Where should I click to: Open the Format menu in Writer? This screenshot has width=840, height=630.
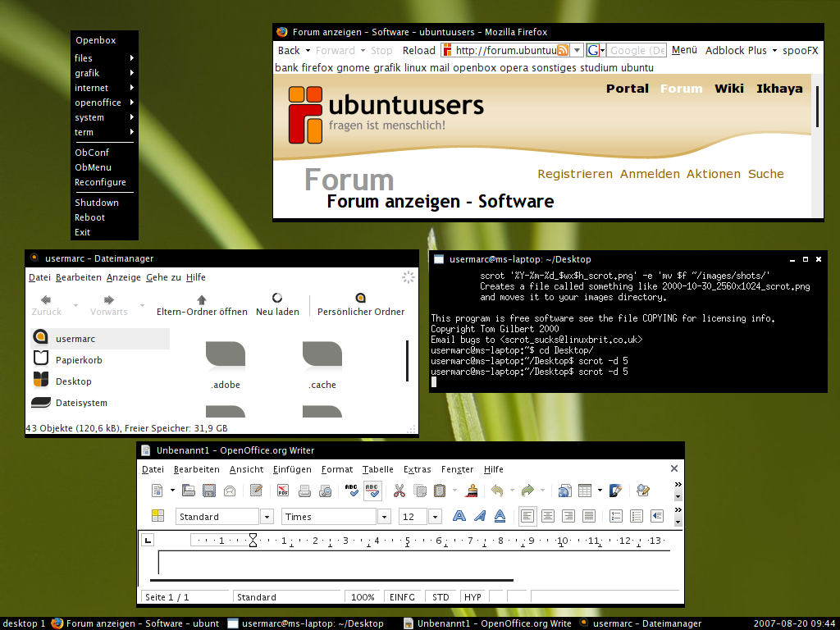tap(337, 469)
